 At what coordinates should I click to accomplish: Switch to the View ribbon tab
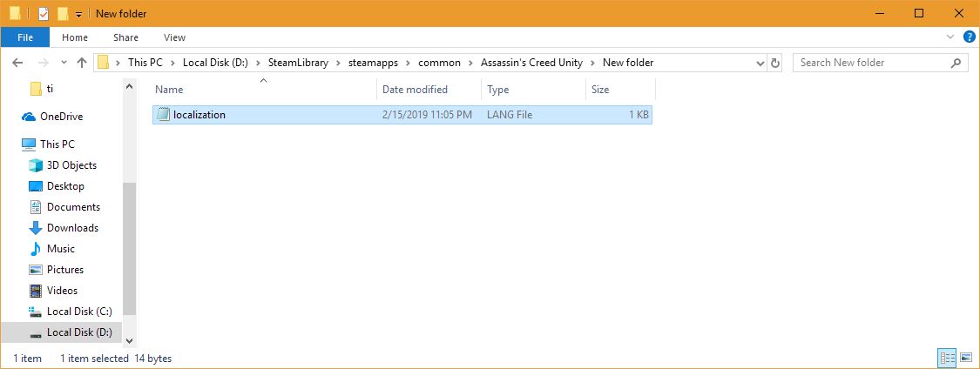click(174, 37)
